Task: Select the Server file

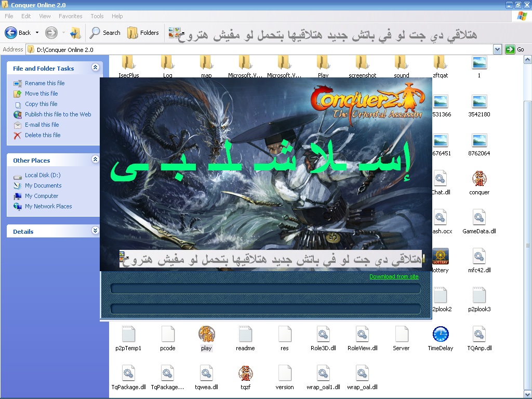Action: 401,339
